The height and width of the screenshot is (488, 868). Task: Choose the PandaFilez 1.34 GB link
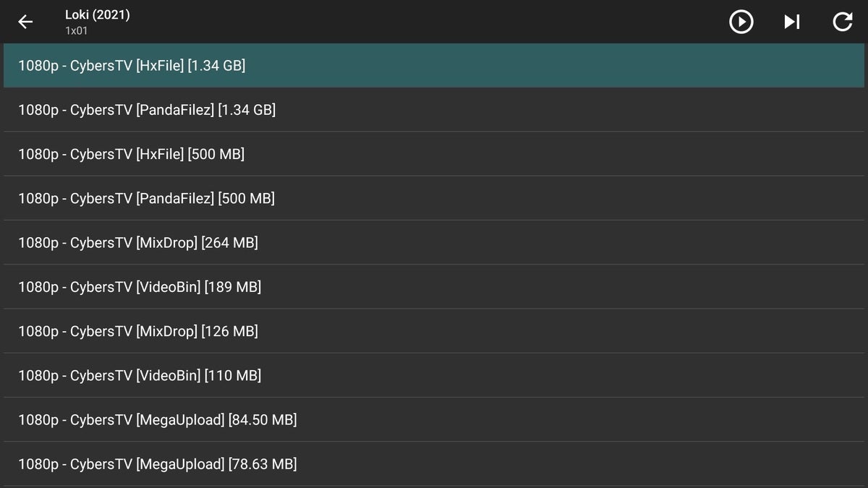click(x=434, y=110)
